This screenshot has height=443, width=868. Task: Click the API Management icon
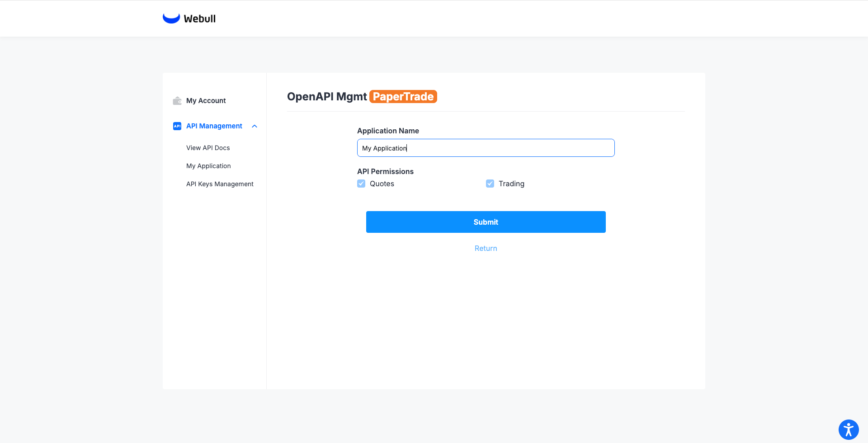177,126
